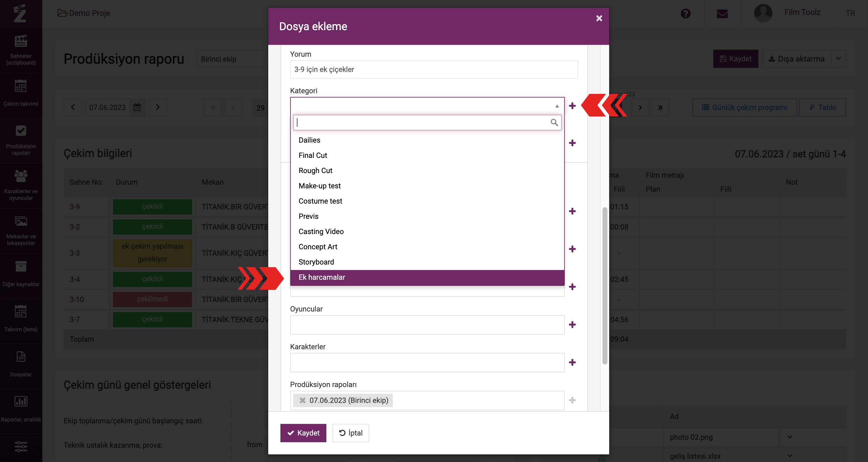Open Takvim (beta) in sidebar
The height and width of the screenshot is (462, 868).
(x=21, y=318)
